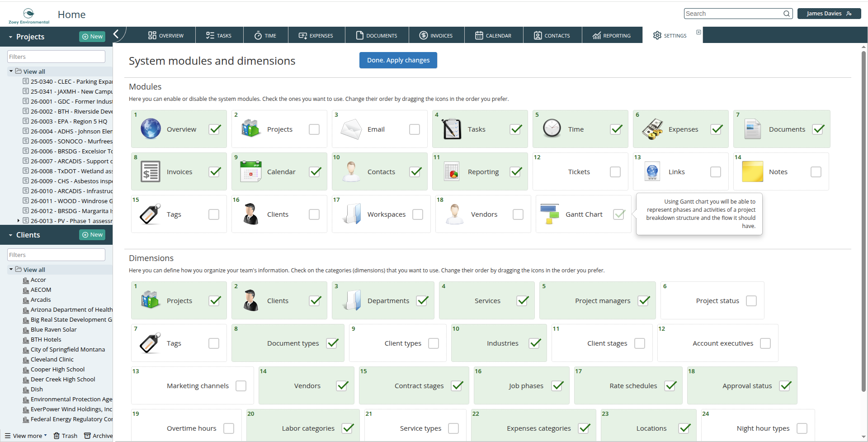Click the Email envelope module icon

point(351,129)
